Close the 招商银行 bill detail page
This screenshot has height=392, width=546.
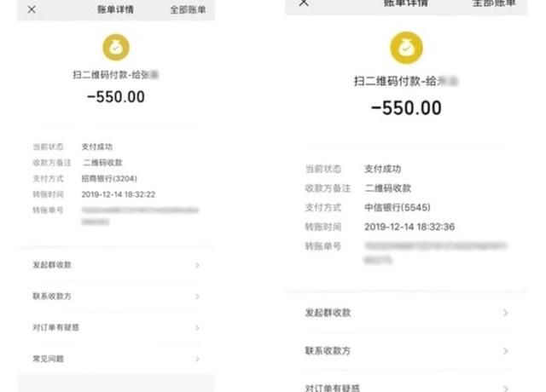tap(31, 10)
